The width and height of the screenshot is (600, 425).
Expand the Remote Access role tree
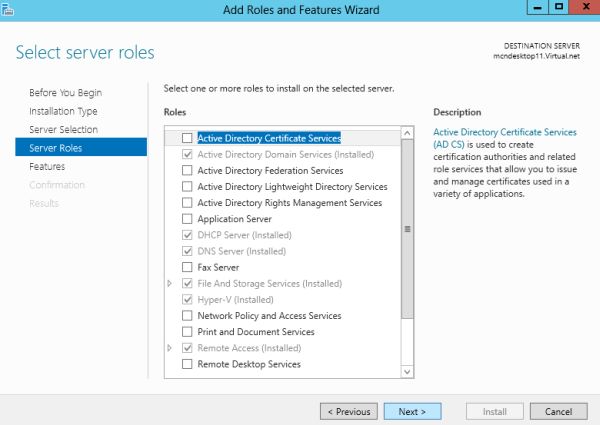pos(171,348)
